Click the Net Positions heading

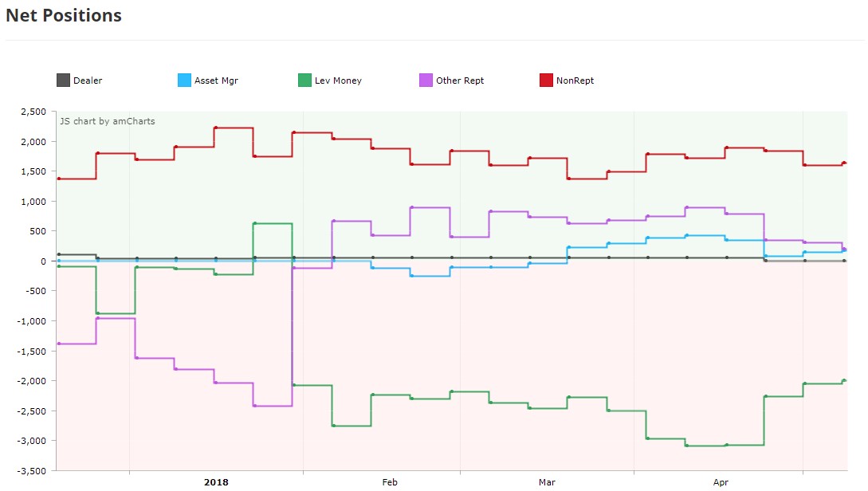pyautogui.click(x=64, y=15)
